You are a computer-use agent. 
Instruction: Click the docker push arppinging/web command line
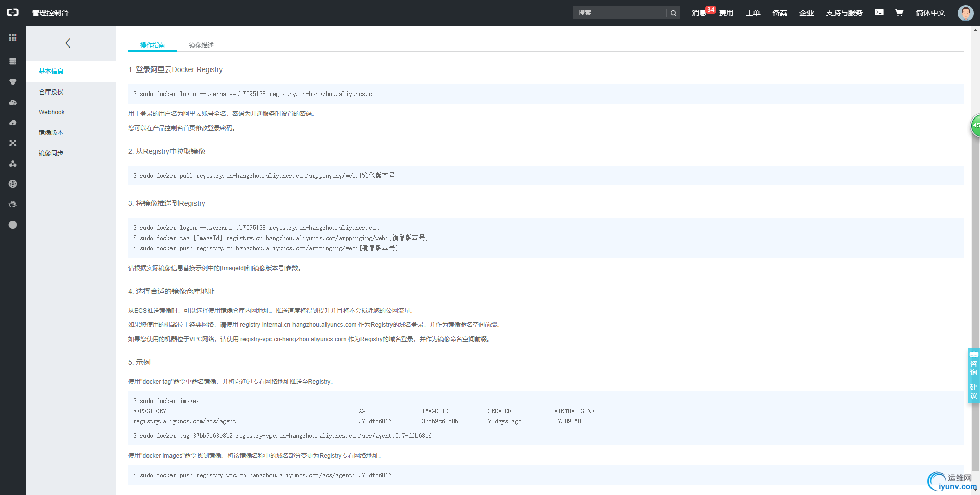click(x=265, y=248)
